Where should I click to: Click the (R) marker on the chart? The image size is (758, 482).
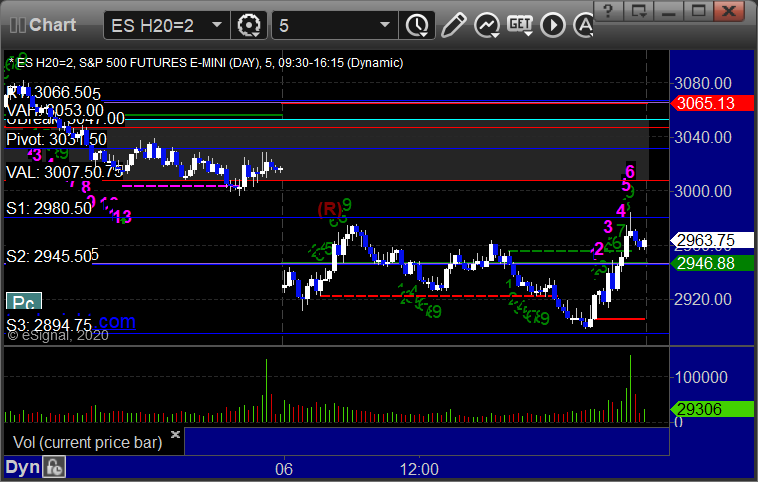(330, 209)
